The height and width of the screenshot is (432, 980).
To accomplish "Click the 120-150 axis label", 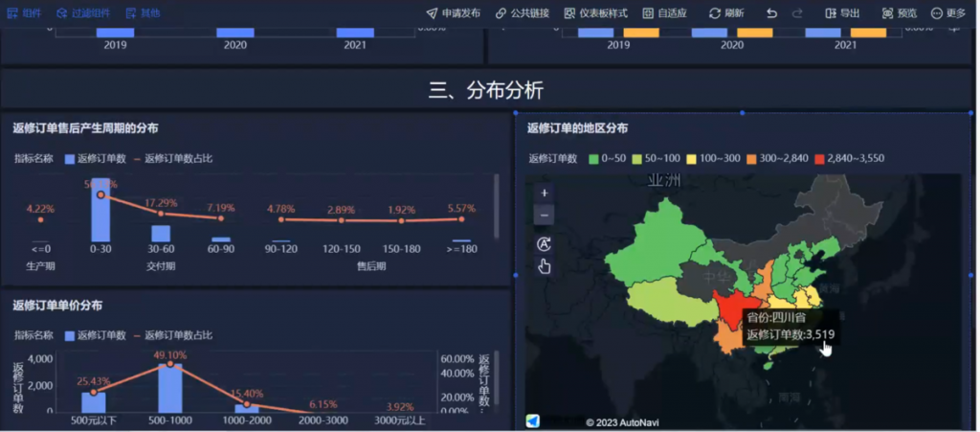I will pyautogui.click(x=342, y=249).
